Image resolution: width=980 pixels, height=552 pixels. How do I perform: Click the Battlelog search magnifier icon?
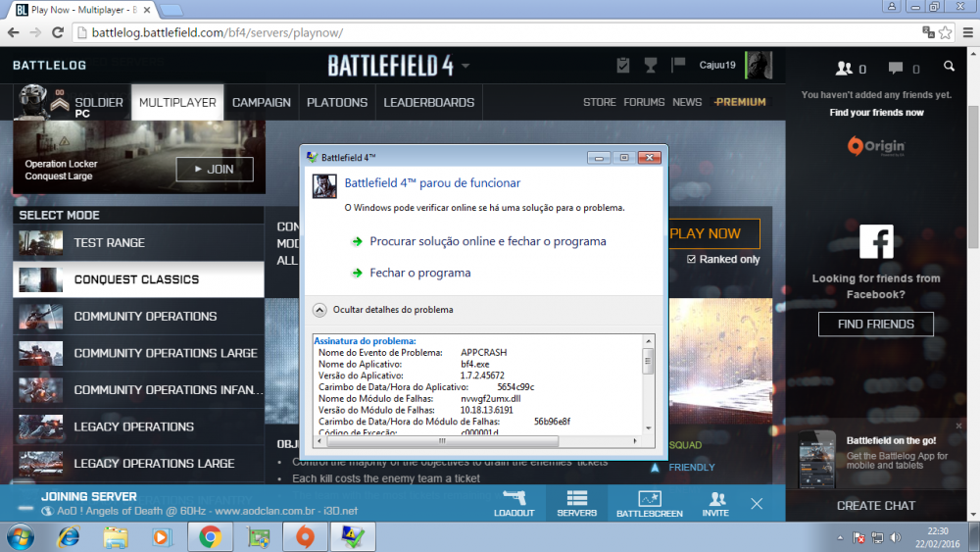949,67
